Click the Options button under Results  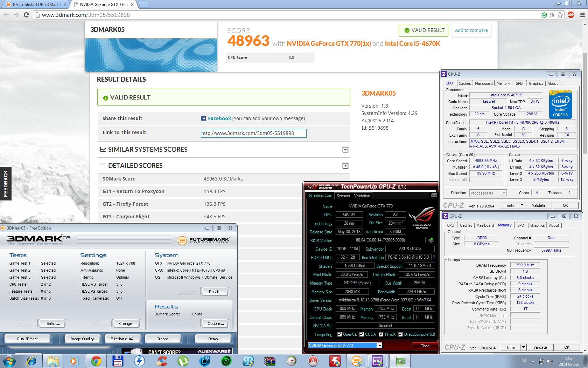tap(216, 323)
